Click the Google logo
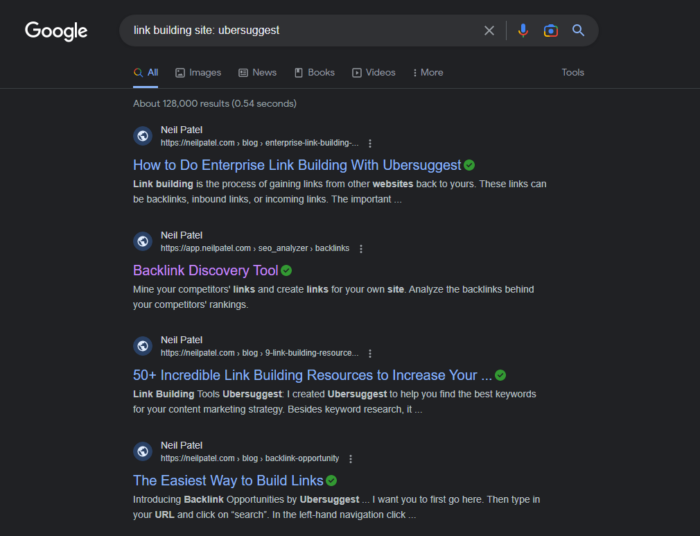 (x=56, y=31)
